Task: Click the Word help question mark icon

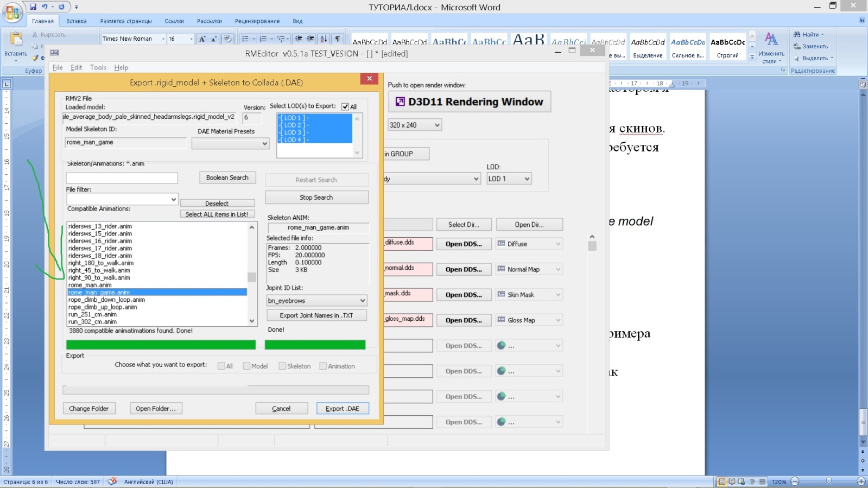Action: pyautogui.click(x=862, y=21)
